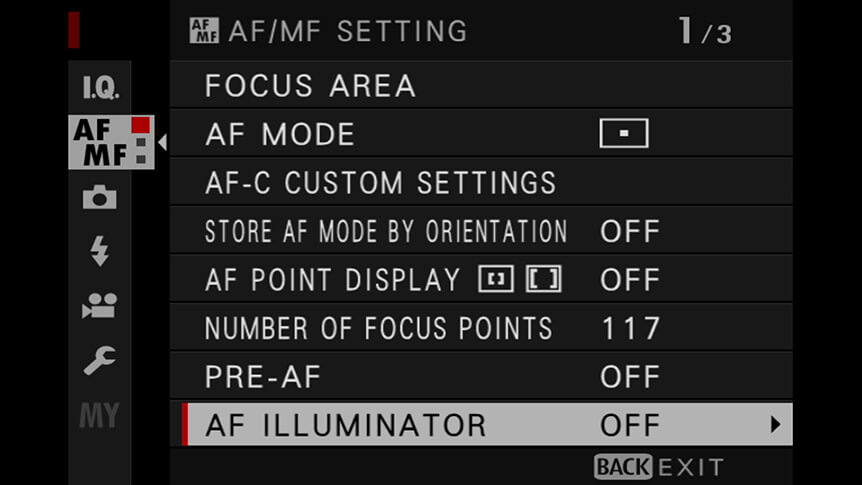Viewport: 862px width, 485px height.
Task: Toggle STORE AF MODE BY ORIENTATION off value
Action: pyautogui.click(x=630, y=232)
